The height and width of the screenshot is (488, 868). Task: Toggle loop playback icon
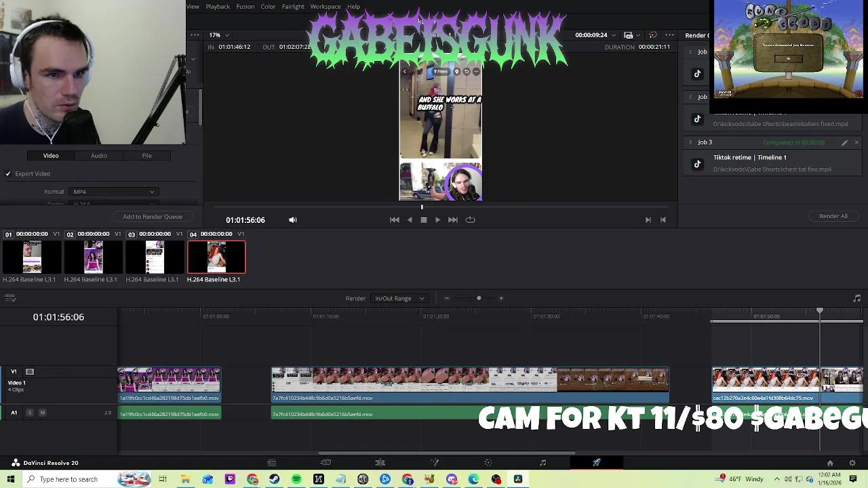click(470, 220)
